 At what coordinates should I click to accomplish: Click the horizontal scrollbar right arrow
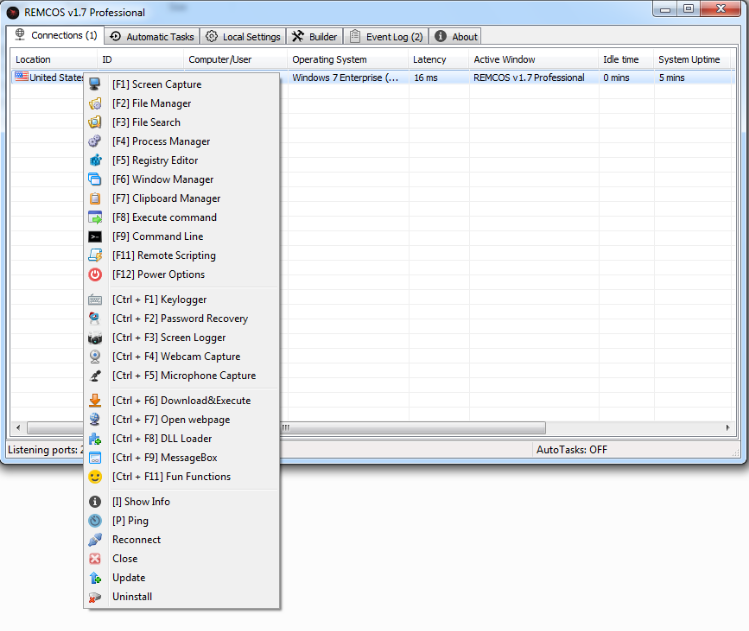click(x=728, y=428)
